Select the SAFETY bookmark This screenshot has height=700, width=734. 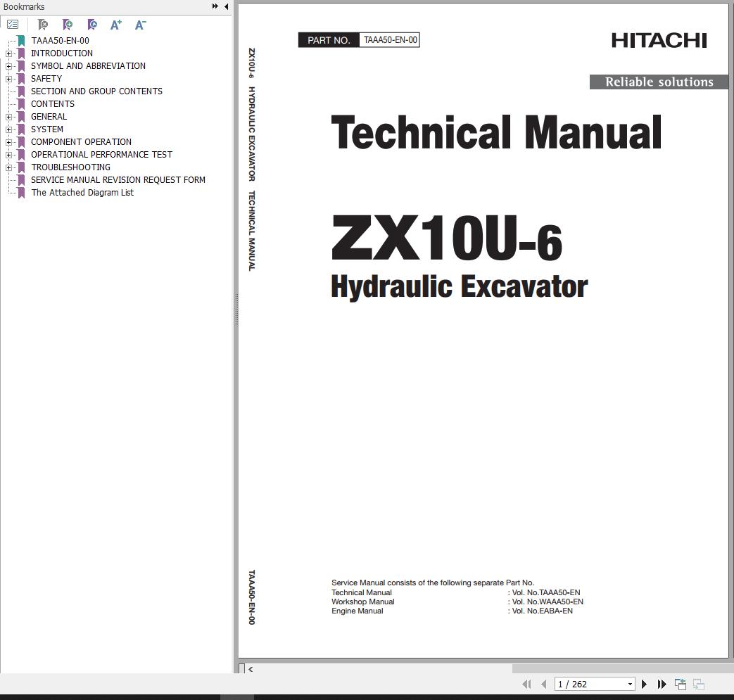click(x=46, y=79)
